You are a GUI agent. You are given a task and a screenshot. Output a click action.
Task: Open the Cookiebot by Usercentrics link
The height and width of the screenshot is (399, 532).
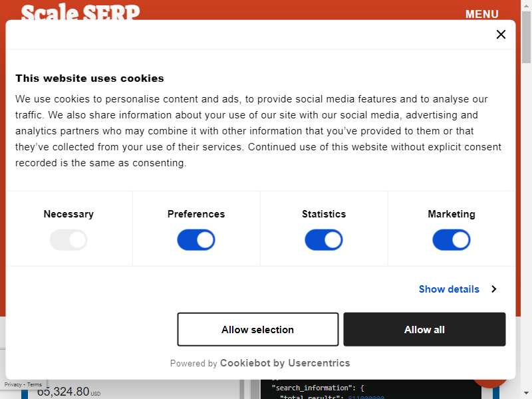[285, 363]
